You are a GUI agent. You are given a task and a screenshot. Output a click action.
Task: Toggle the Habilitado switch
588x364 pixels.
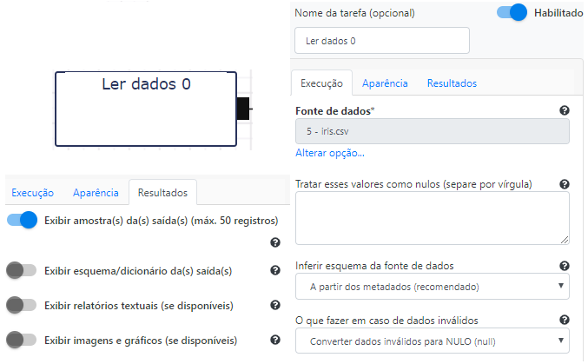512,12
